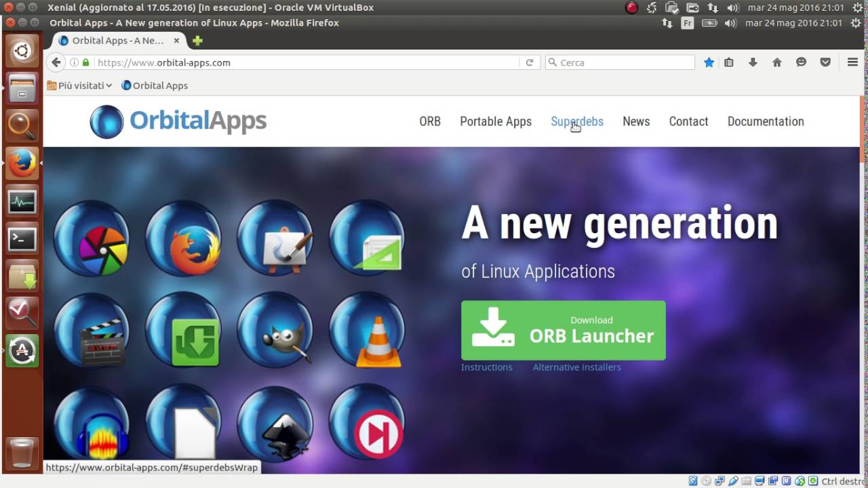Screen dimensions: 868x488
Task: Go to Superdebs section
Action: [x=577, y=121]
